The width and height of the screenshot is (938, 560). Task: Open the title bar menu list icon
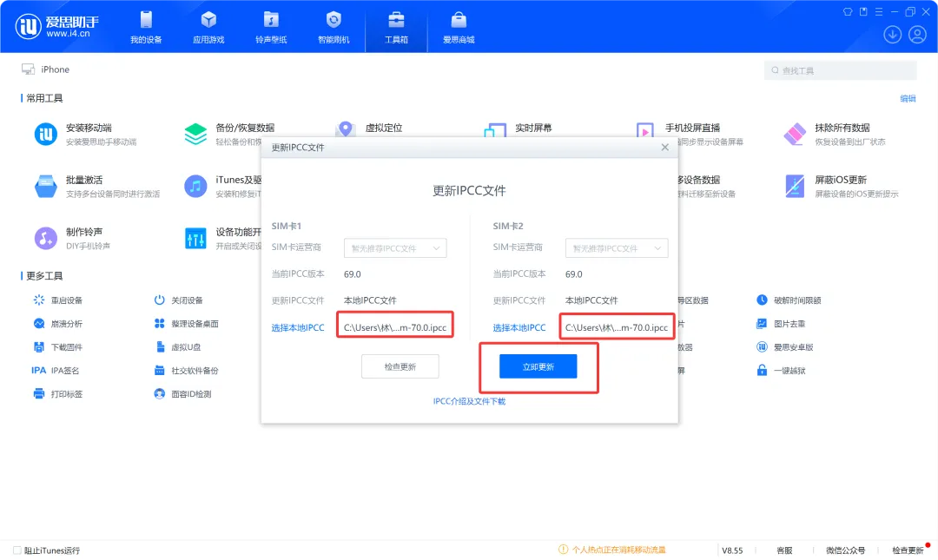click(879, 11)
